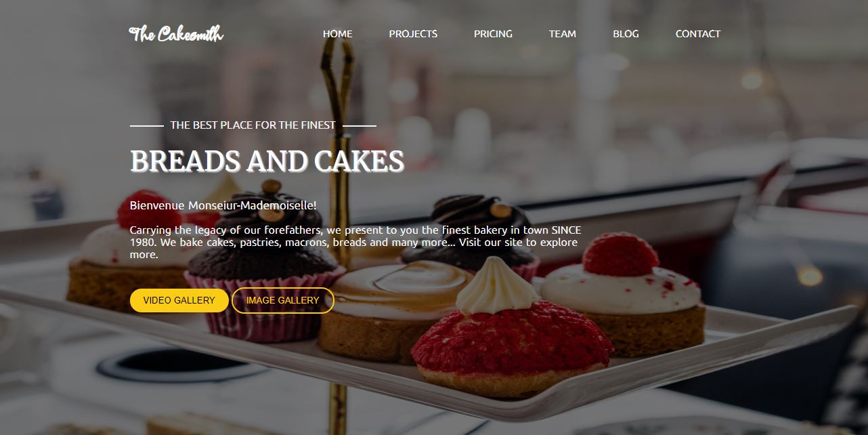Viewport: 868px width, 435px height.
Task: Select PRICING in the navigation bar
Action: coord(493,34)
